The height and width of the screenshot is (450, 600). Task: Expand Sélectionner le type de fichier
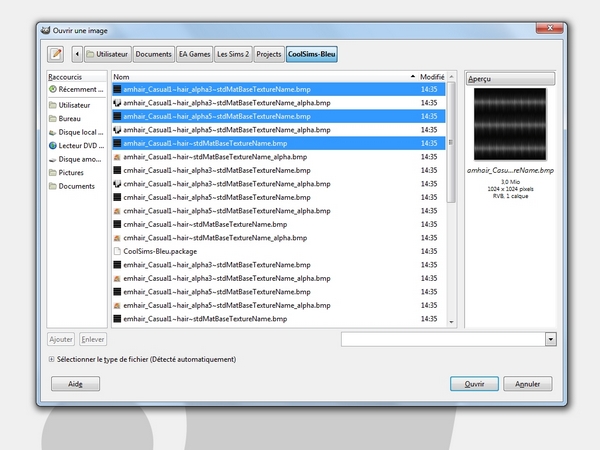click(x=51, y=359)
